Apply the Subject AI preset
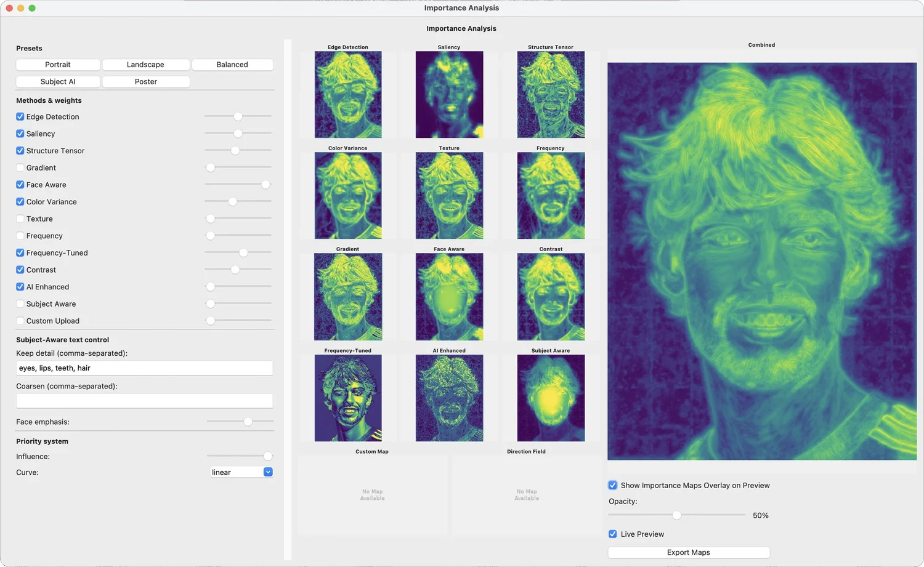 click(58, 81)
